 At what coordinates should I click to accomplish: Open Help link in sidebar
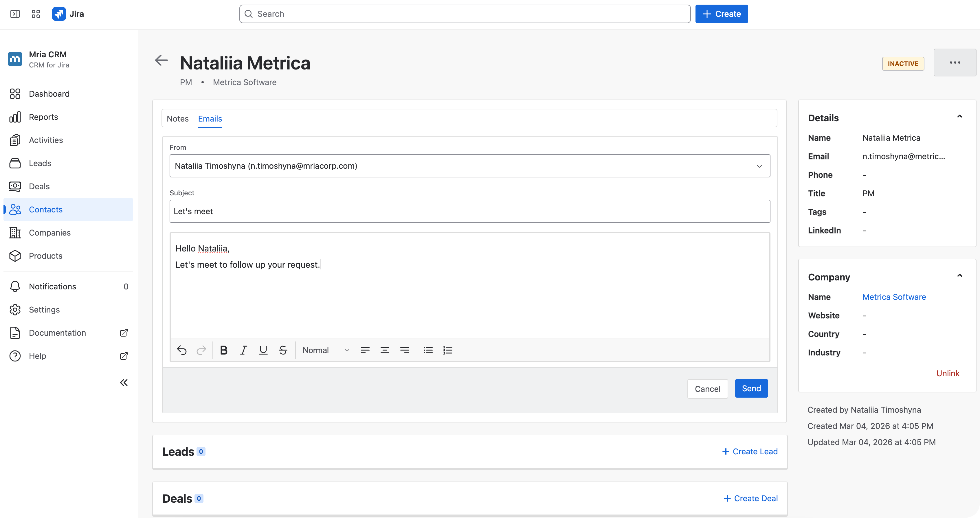point(69,356)
